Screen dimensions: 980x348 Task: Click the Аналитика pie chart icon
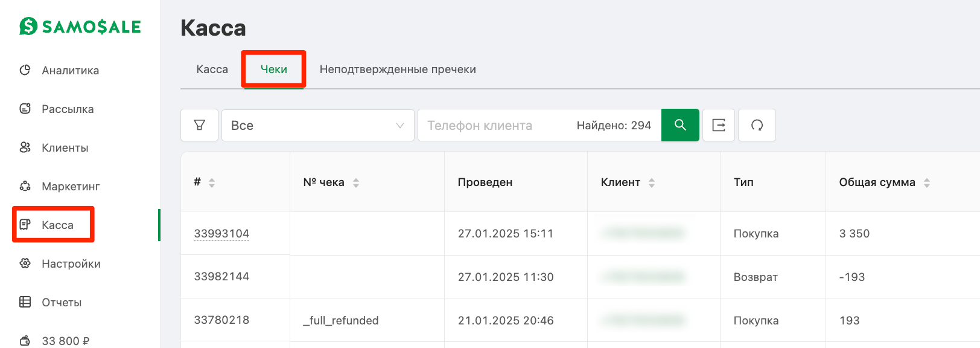click(x=25, y=70)
